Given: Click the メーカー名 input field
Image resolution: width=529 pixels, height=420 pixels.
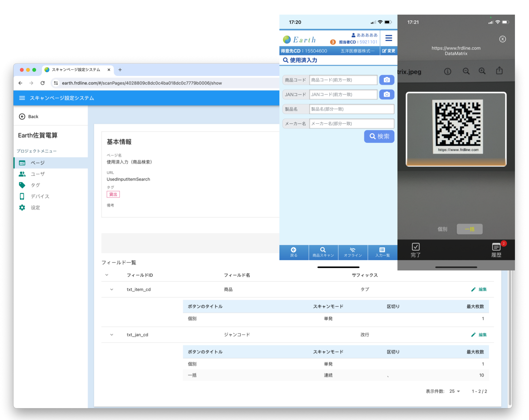Looking at the screenshot, I should [x=352, y=124].
